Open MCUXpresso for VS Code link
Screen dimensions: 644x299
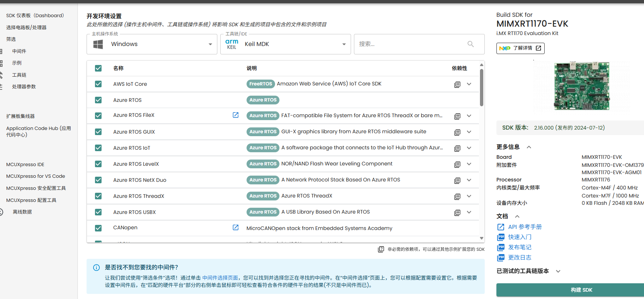(35, 176)
